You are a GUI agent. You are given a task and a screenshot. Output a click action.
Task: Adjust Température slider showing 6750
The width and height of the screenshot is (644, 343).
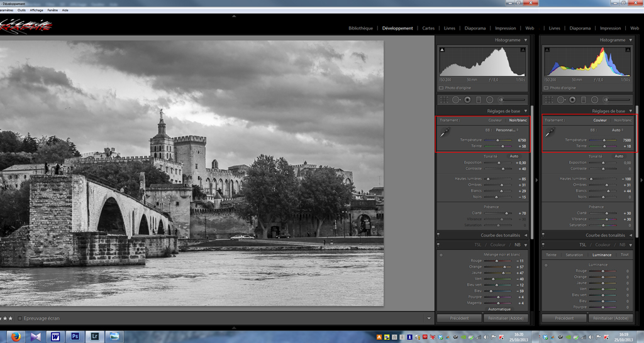498,140
